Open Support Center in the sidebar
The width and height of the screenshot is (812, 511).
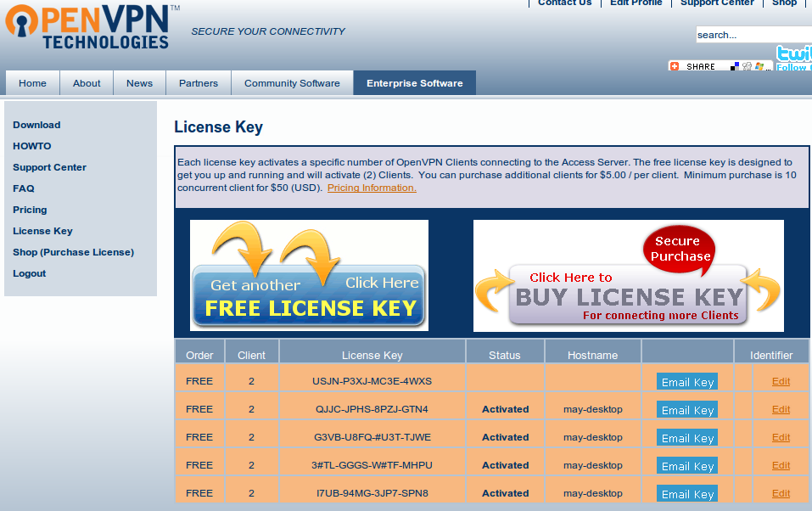[x=50, y=167]
